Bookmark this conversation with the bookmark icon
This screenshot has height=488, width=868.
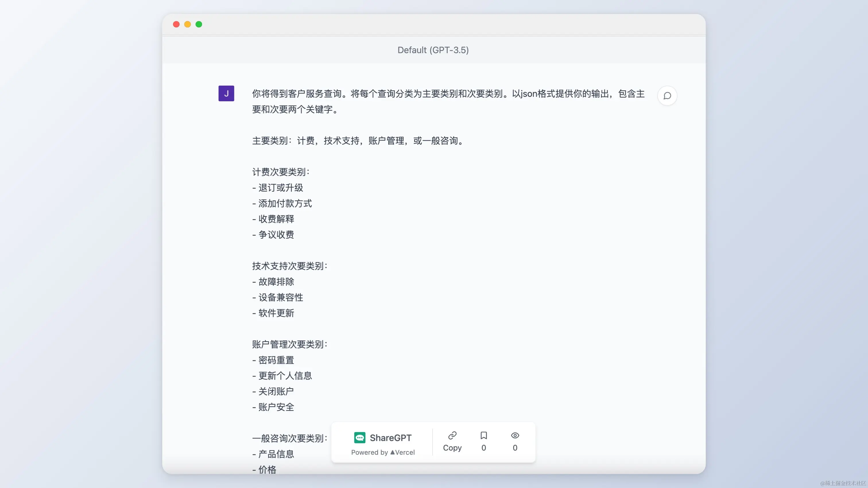pos(484,435)
